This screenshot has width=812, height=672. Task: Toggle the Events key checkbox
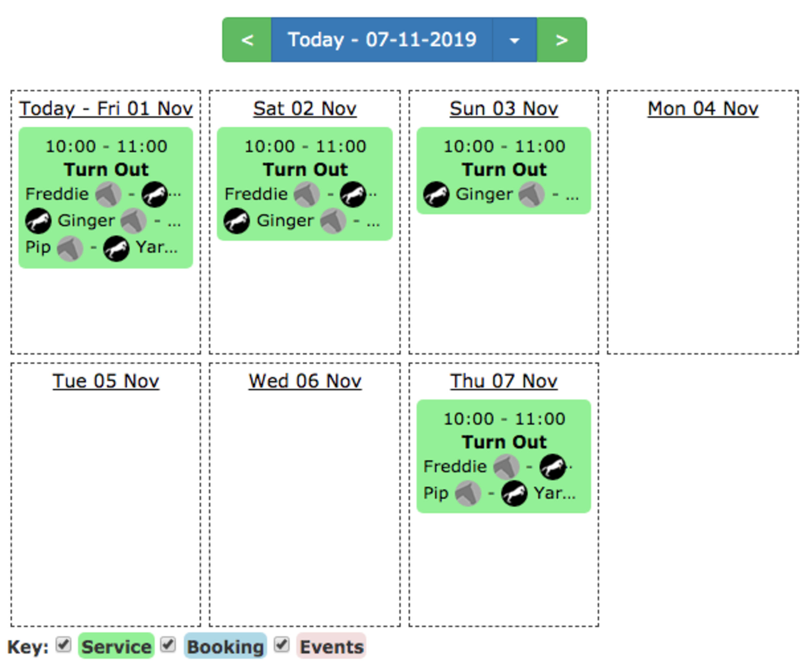click(282, 645)
